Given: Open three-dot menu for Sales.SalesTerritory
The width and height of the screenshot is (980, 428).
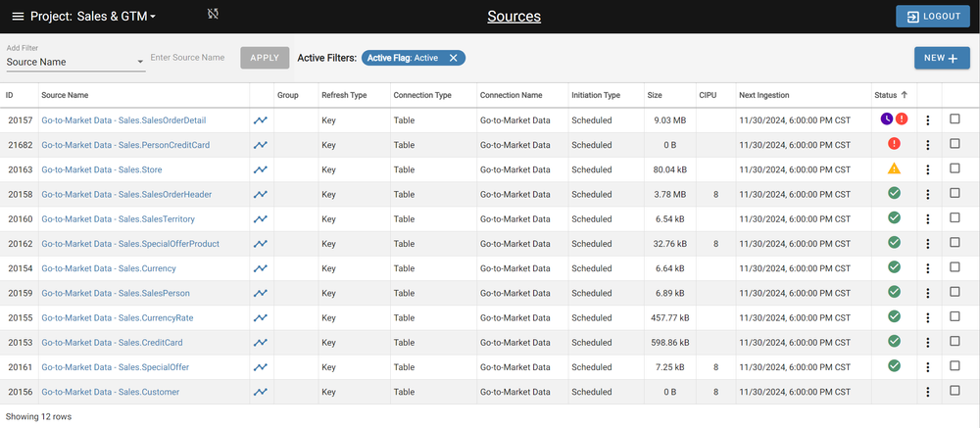Looking at the screenshot, I should point(928,219).
